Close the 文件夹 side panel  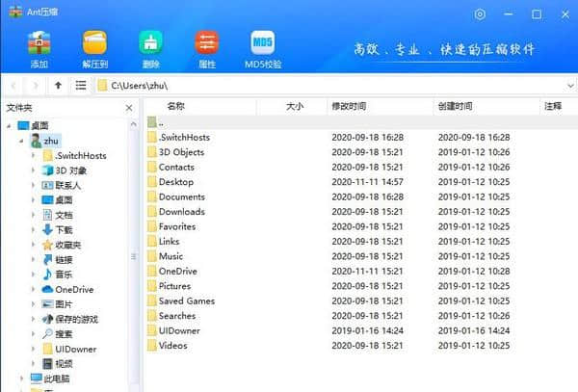click(129, 108)
